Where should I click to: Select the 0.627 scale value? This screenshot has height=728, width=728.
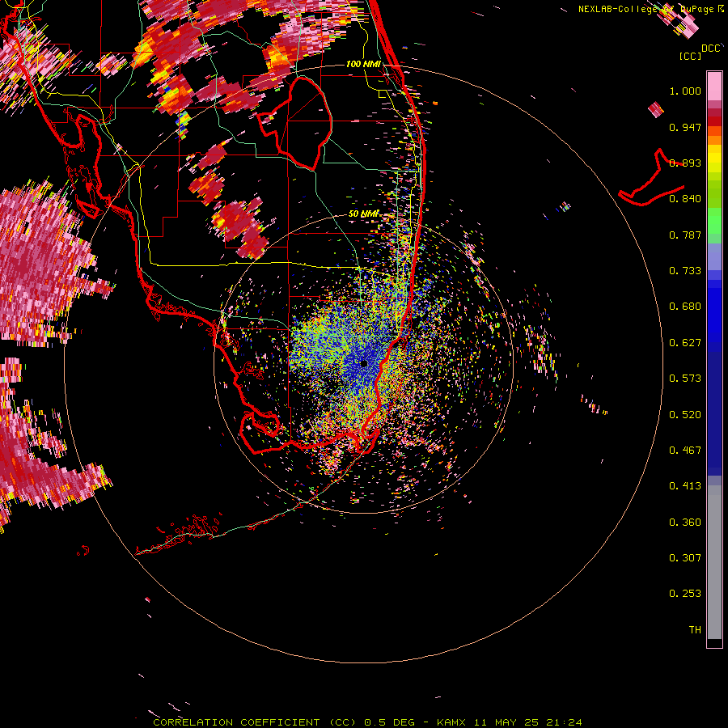click(685, 343)
